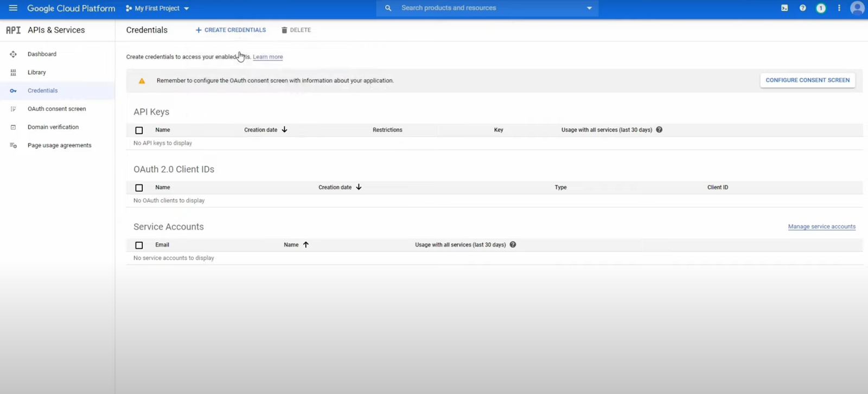Open the help question mark icon
This screenshot has height=394, width=868.
[x=803, y=8]
